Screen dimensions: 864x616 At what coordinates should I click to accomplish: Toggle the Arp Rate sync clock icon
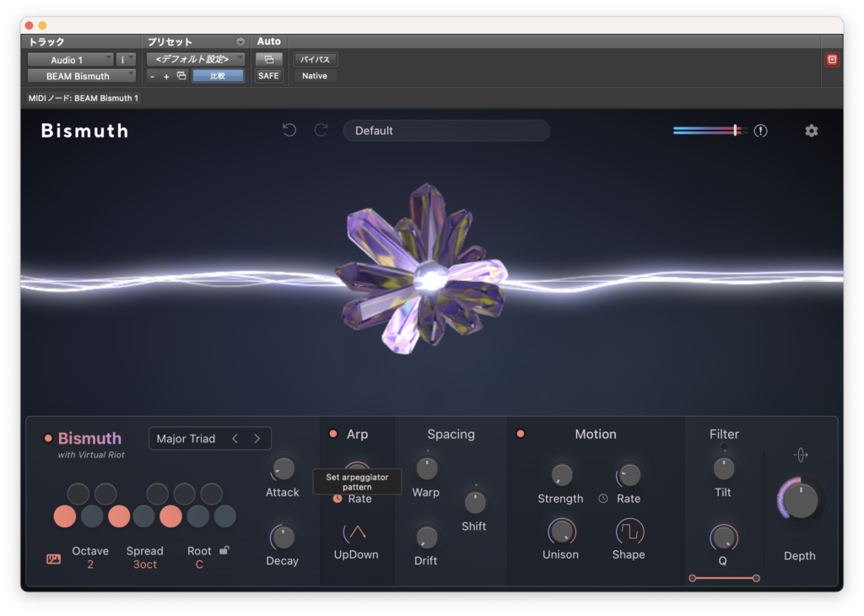(x=337, y=498)
